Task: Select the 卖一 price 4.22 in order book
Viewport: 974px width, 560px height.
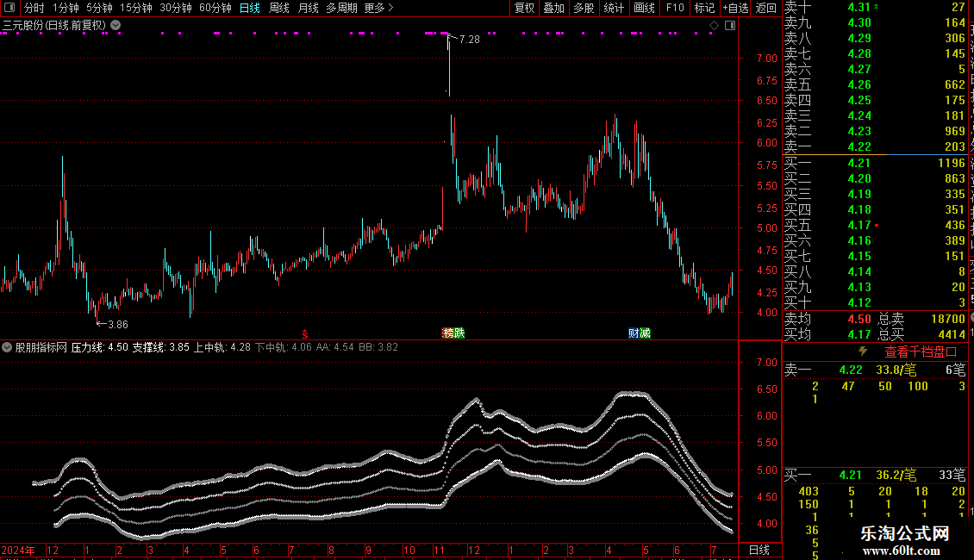Action: pos(859,146)
